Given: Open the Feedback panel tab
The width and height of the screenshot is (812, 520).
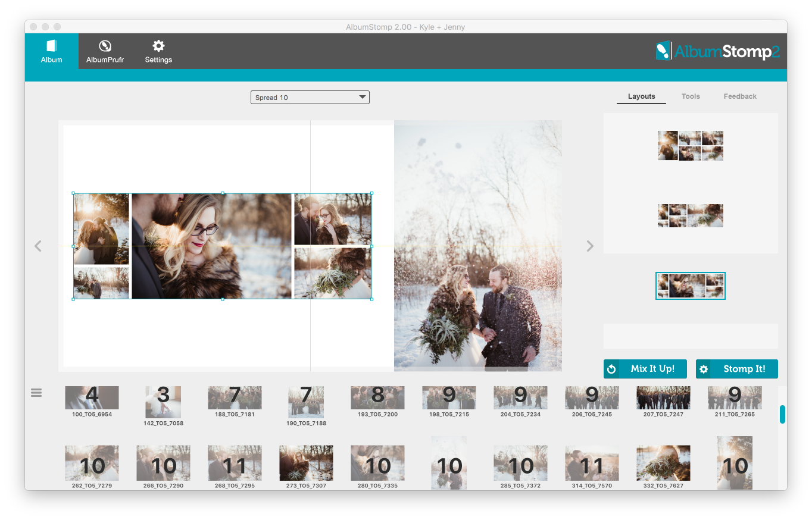Looking at the screenshot, I should (740, 96).
